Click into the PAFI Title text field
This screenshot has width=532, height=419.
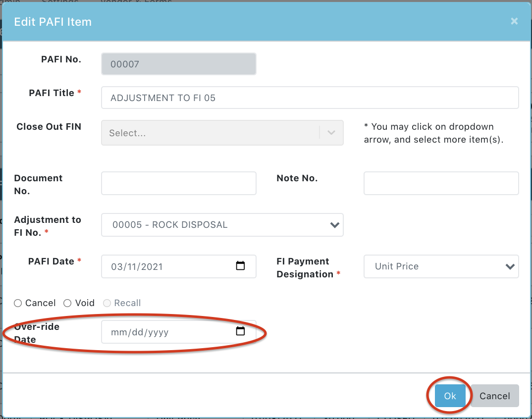click(310, 98)
